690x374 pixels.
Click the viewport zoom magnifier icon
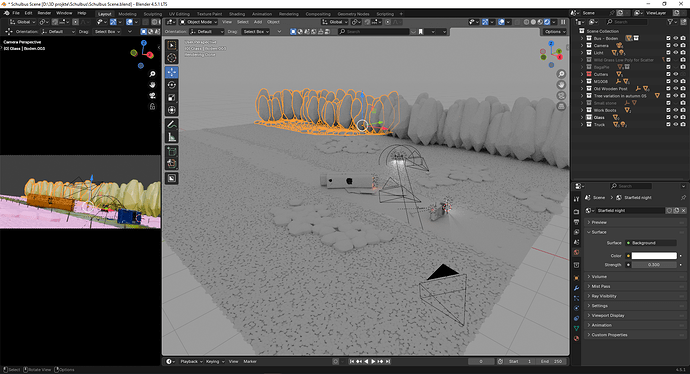(561, 74)
